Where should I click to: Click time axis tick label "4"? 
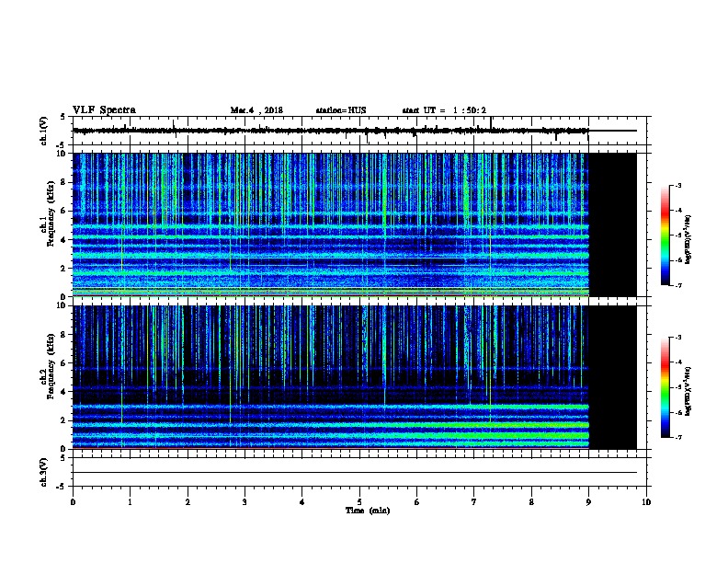(301, 502)
